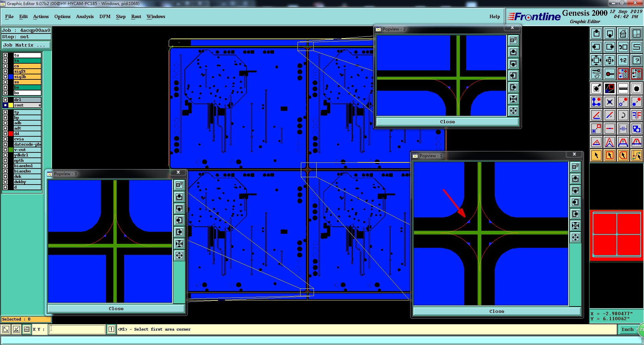Click the question mark query icon

click(x=636, y=60)
